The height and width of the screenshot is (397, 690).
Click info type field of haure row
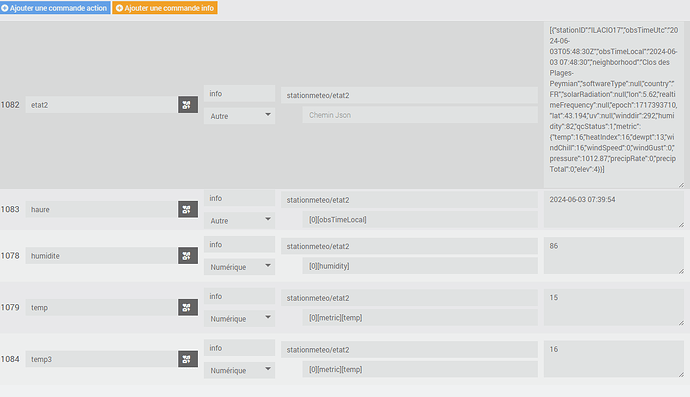pos(239,198)
